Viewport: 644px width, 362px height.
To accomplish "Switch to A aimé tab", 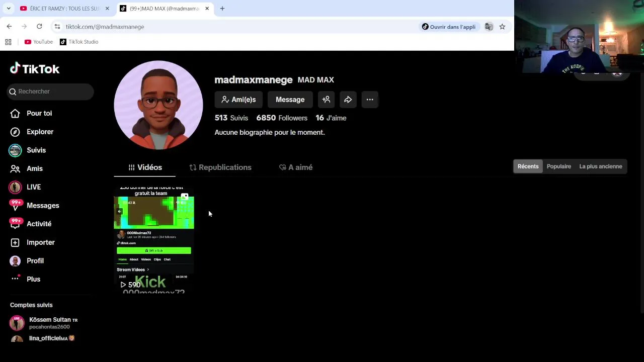I will [x=296, y=167].
